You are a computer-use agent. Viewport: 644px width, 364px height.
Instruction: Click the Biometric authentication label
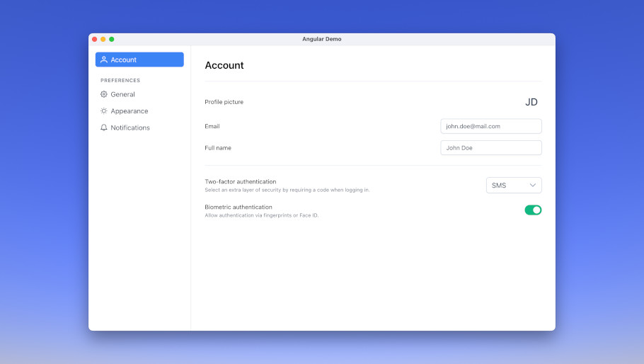pyautogui.click(x=238, y=207)
